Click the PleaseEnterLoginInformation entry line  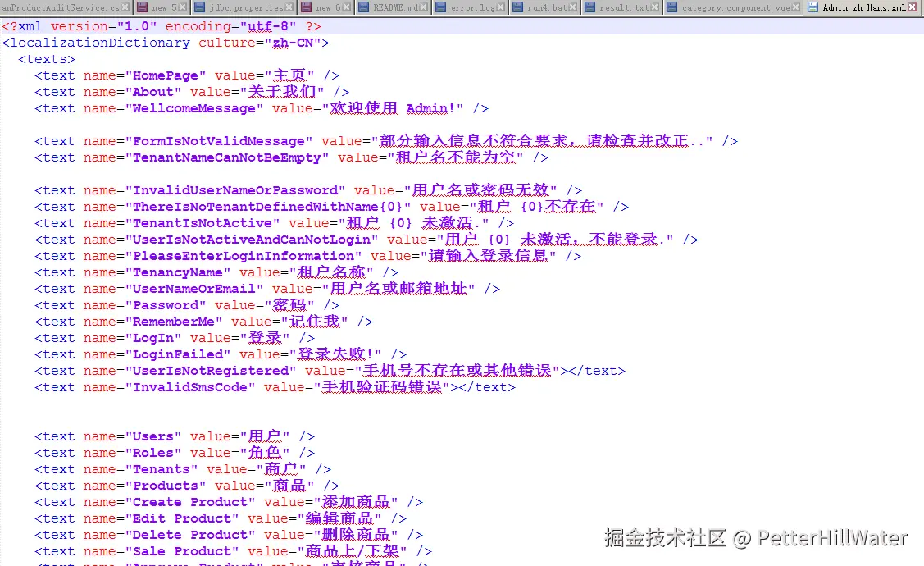click(x=307, y=257)
